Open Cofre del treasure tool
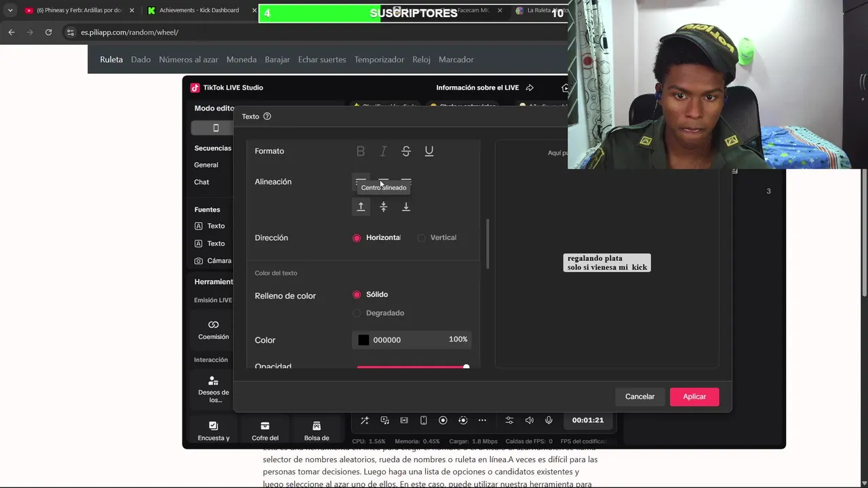 [265, 426]
